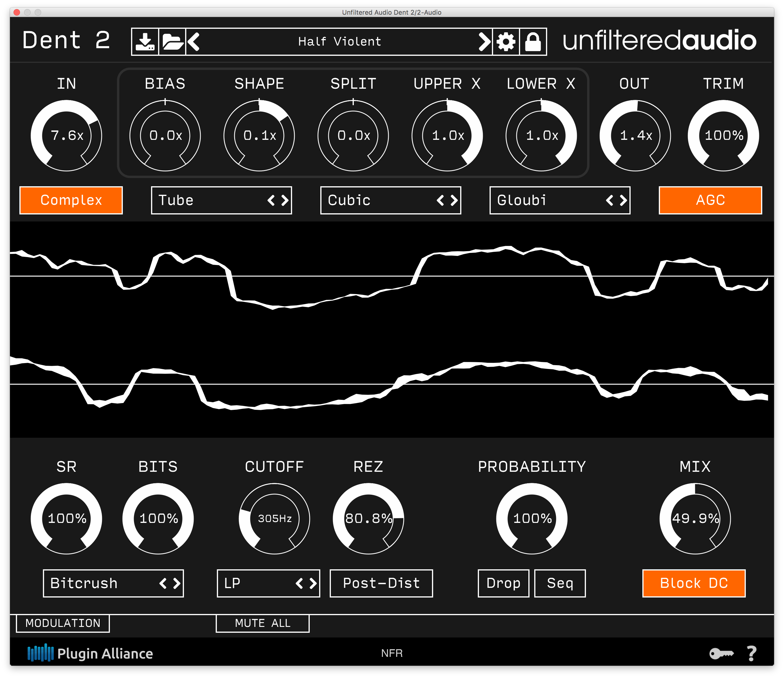
Task: Click the REZ resonance knob
Action: [x=368, y=519]
